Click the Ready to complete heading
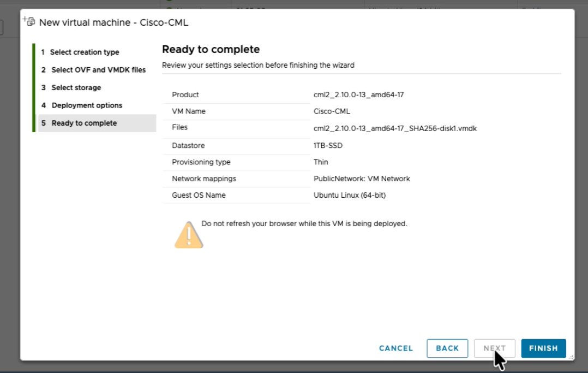 [x=211, y=49]
